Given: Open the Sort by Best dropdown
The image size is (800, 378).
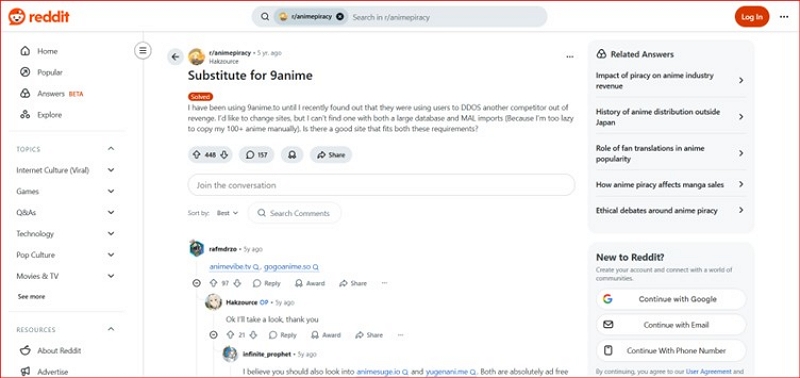Looking at the screenshot, I should 228,213.
